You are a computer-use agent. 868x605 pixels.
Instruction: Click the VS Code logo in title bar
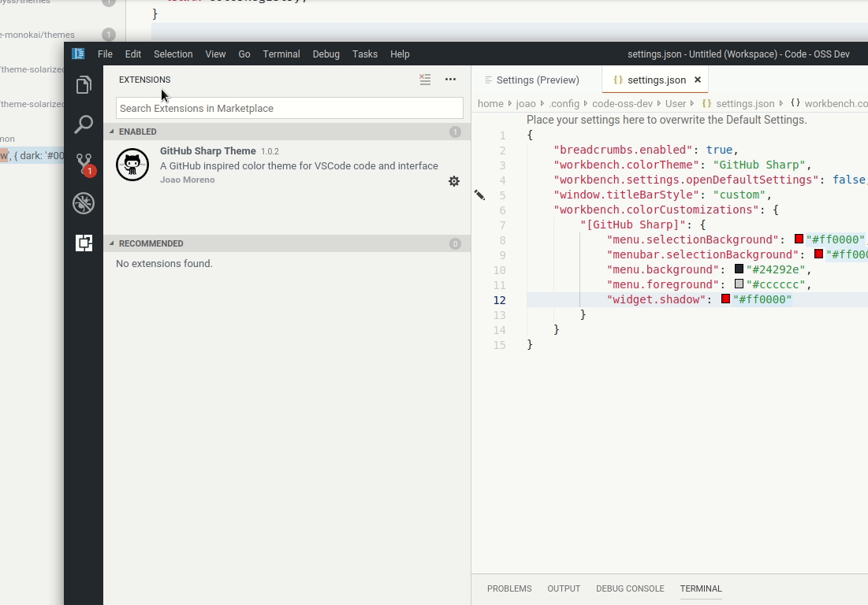(x=78, y=54)
